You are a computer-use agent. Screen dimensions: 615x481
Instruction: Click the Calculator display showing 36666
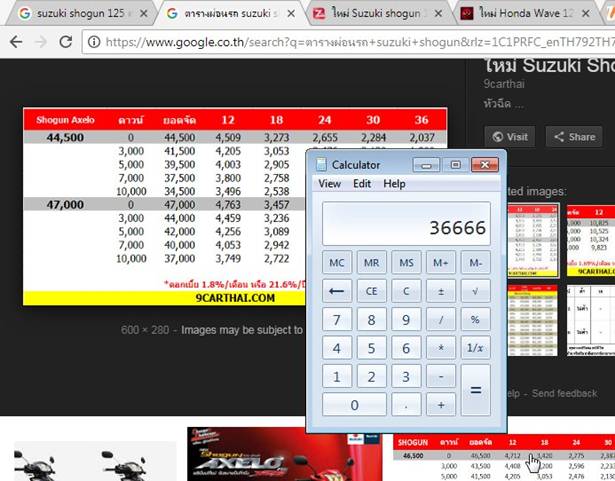coord(406,224)
